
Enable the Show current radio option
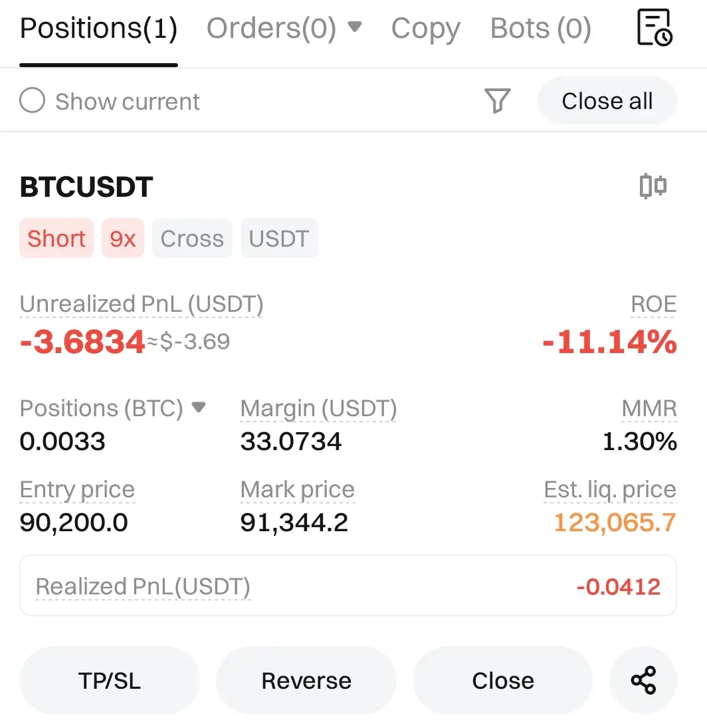(32, 100)
